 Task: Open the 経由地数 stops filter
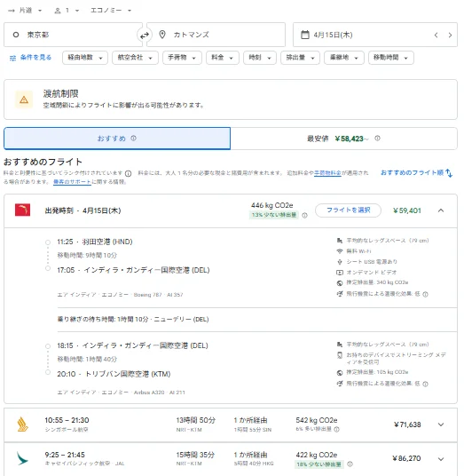point(85,58)
